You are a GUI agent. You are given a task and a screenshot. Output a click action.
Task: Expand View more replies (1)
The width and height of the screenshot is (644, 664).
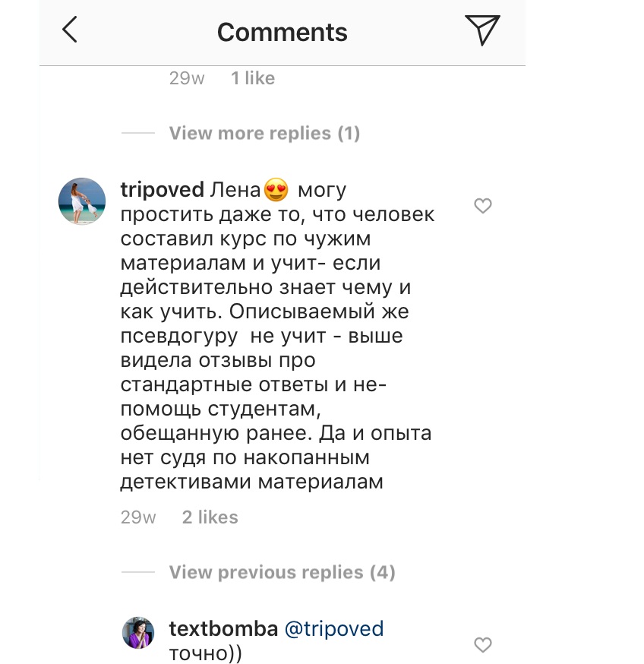click(264, 134)
